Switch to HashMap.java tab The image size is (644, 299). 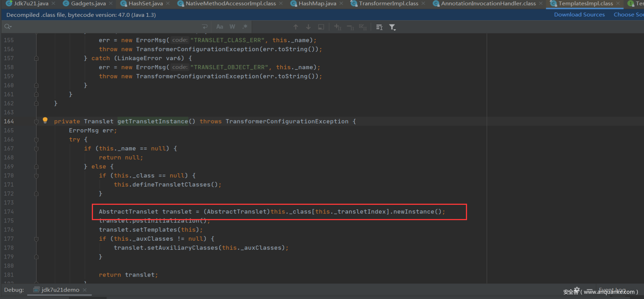(x=317, y=4)
